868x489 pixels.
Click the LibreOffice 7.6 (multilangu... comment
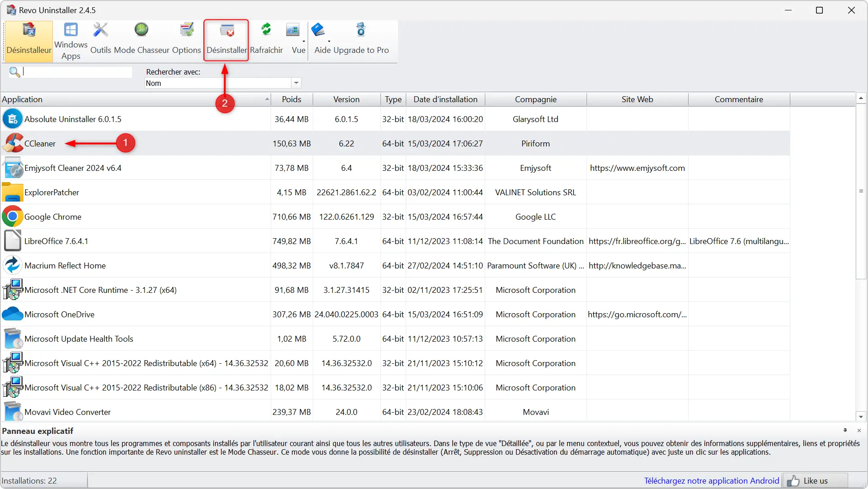(739, 241)
